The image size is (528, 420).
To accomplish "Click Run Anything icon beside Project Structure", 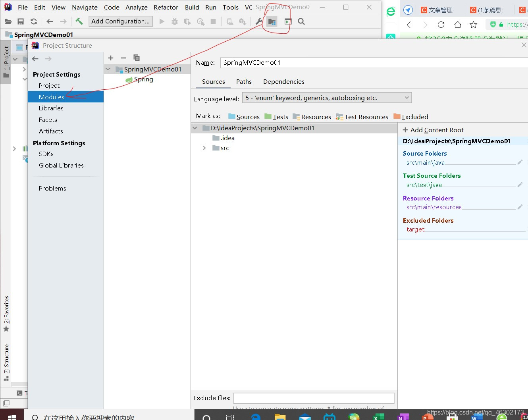I will 288,21.
